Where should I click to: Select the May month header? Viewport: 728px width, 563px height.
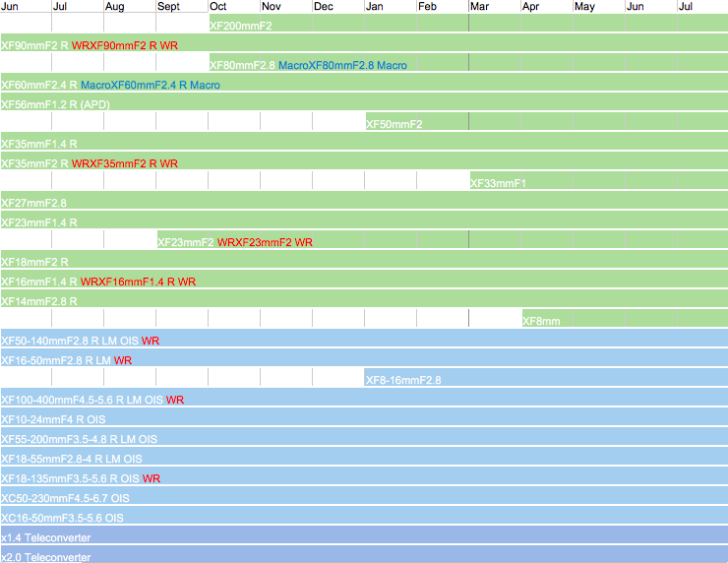pyautogui.click(x=584, y=7)
